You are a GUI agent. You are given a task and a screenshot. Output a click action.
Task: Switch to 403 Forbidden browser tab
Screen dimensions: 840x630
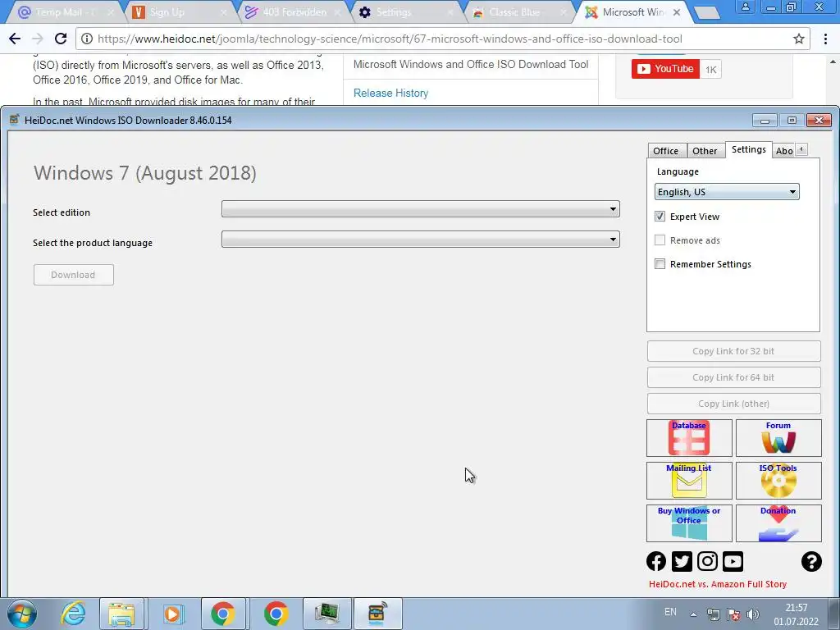coord(294,12)
